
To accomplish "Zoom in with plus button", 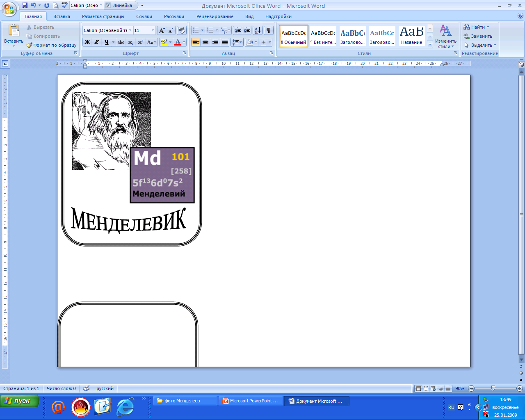I will click(519, 388).
